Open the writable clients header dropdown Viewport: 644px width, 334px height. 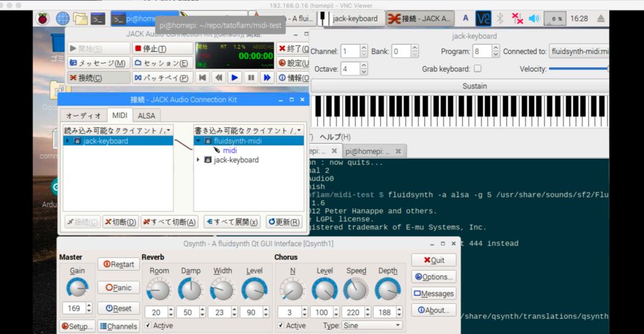tap(249, 130)
